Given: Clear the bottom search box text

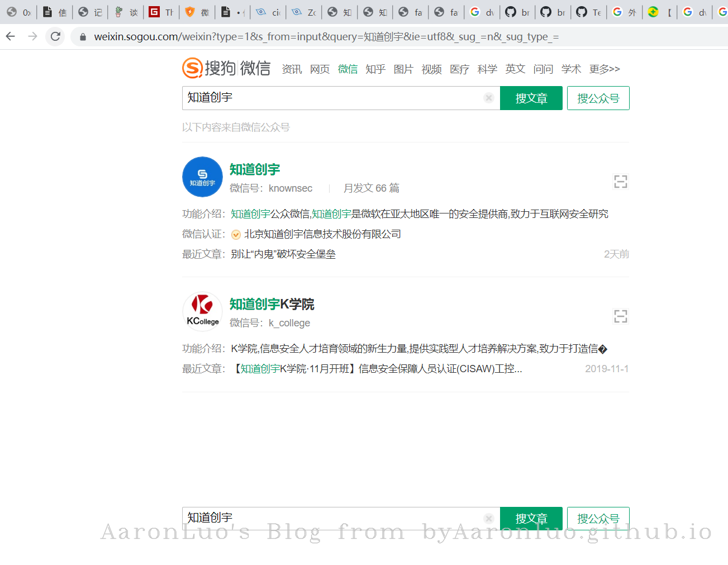Looking at the screenshot, I should pyautogui.click(x=489, y=518).
